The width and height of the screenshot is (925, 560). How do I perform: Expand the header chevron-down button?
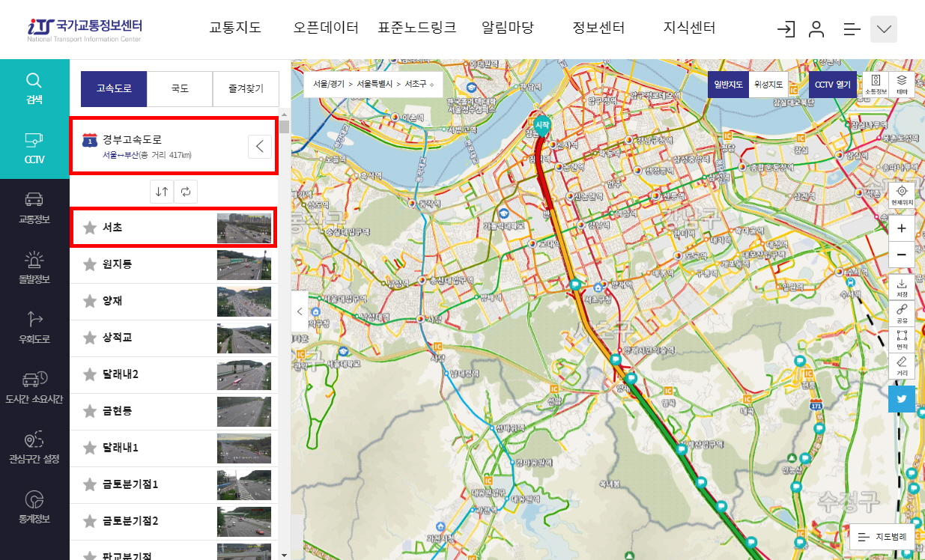click(884, 29)
